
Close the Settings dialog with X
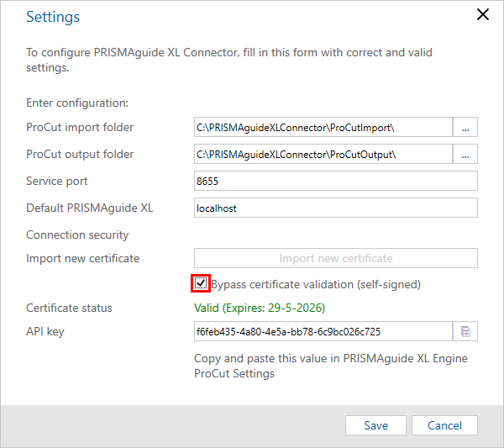tap(483, 14)
